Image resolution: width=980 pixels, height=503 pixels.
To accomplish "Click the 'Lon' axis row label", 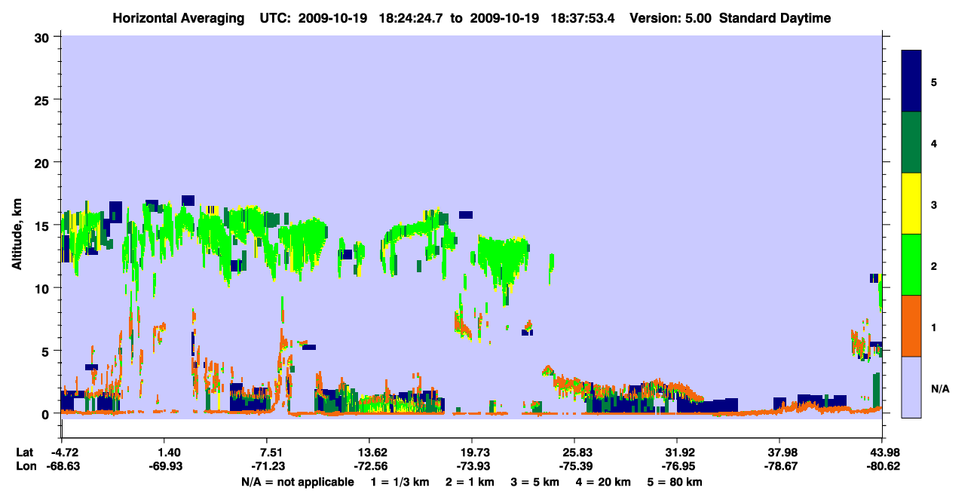I will click(x=25, y=466).
